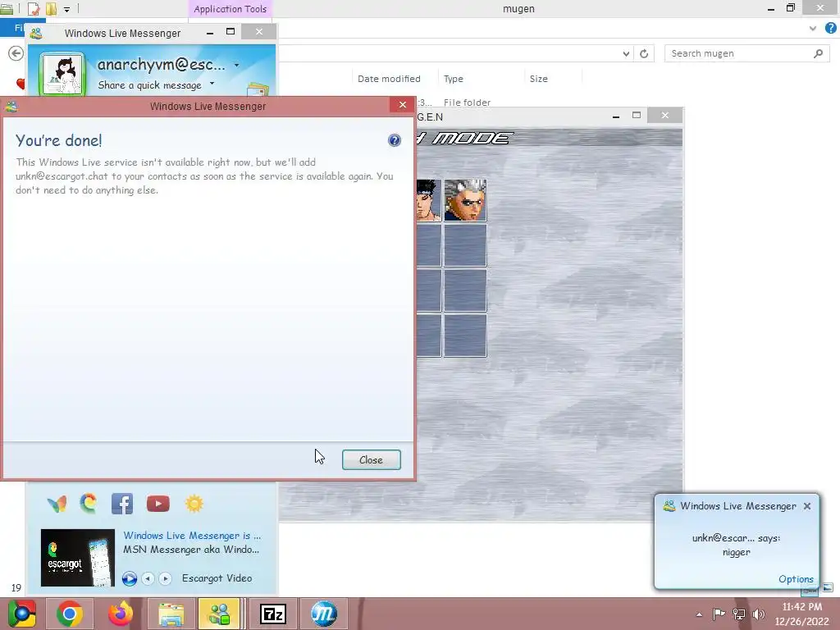Screen dimensions: 840x630
Task: Maximize the Messenger main window
Action: click(x=231, y=32)
